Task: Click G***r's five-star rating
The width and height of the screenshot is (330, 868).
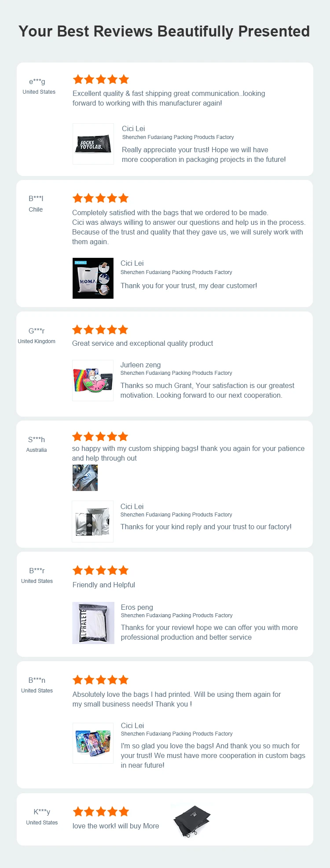Action: point(100,330)
